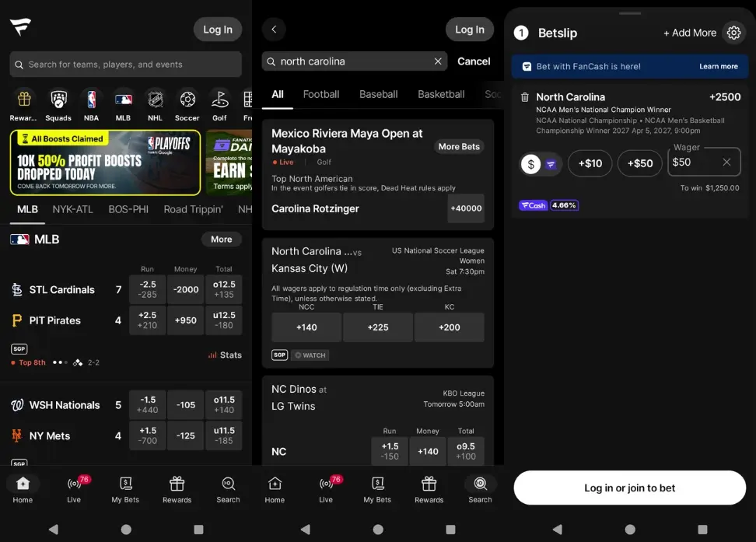Add +$10 to wager
The width and height of the screenshot is (756, 542).
pyautogui.click(x=590, y=163)
